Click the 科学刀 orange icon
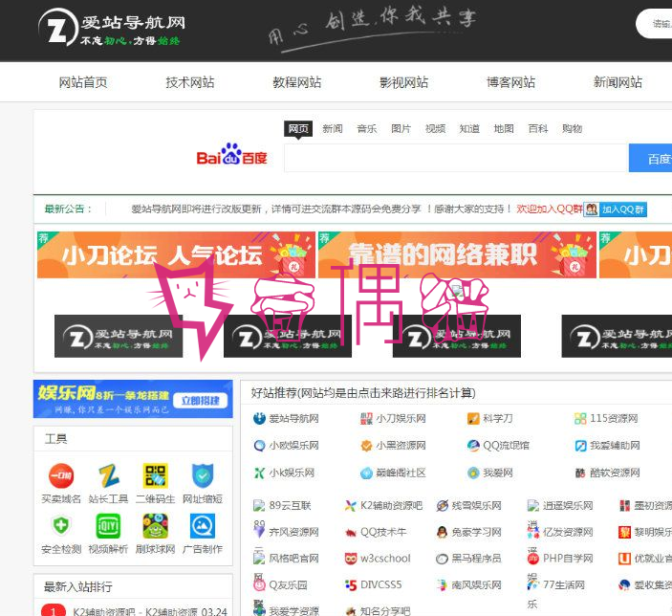 tap(473, 418)
